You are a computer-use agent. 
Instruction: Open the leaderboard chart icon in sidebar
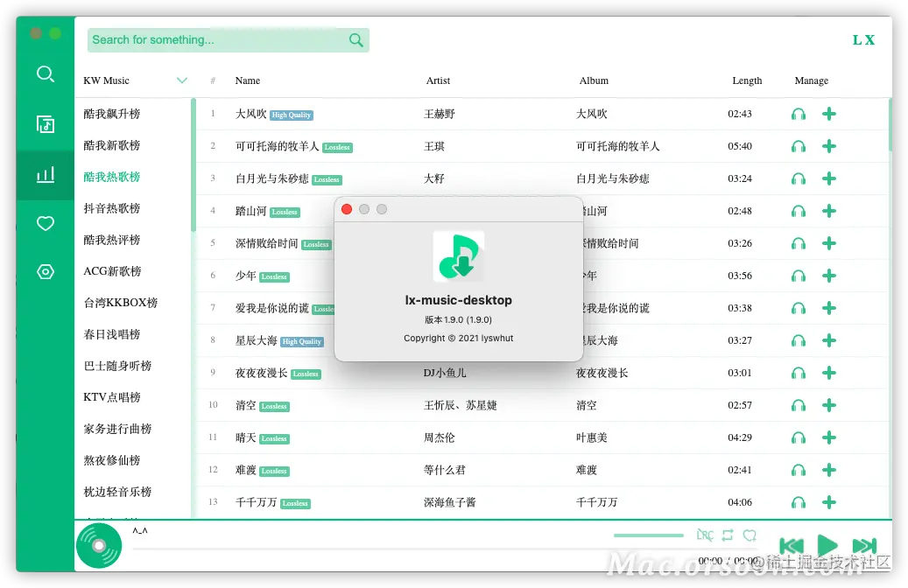pos(46,174)
